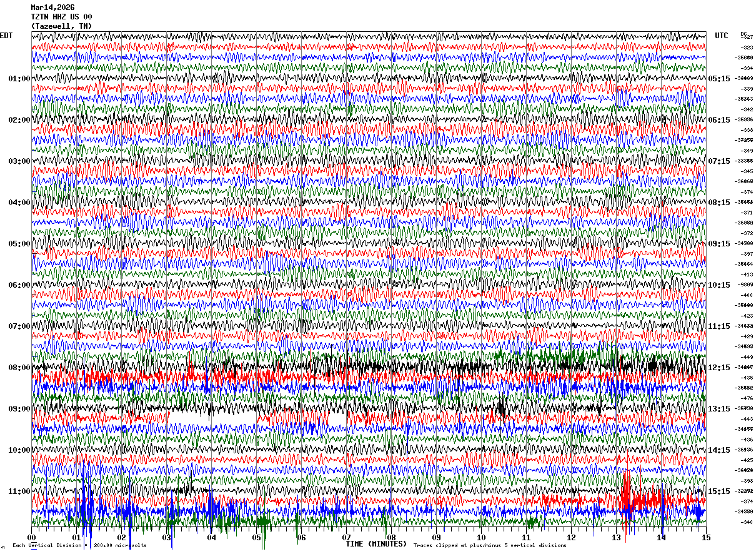Select the 01:00 EDT time label
Viewport: 756px width, 554px height.
tap(19, 79)
